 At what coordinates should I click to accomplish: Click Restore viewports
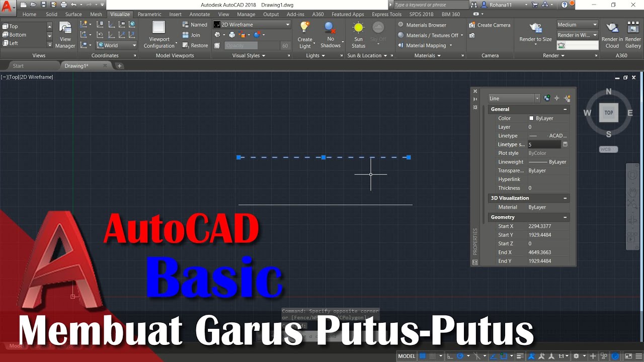click(195, 45)
